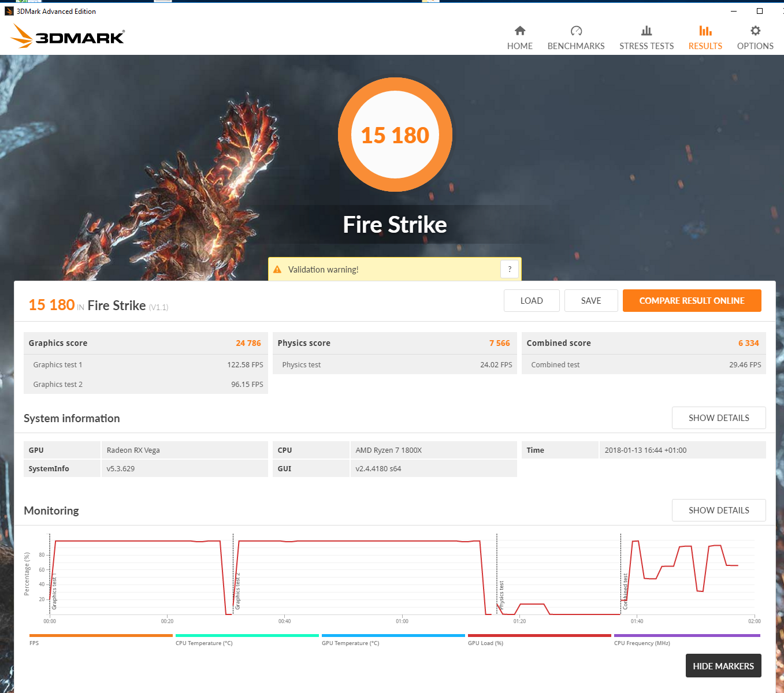Click the 01:00 time axis label

click(x=402, y=621)
